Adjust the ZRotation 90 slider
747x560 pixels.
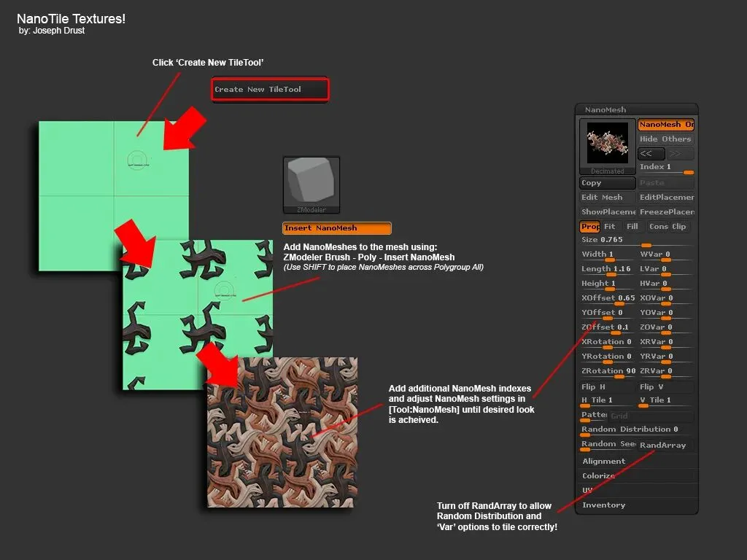pos(608,372)
